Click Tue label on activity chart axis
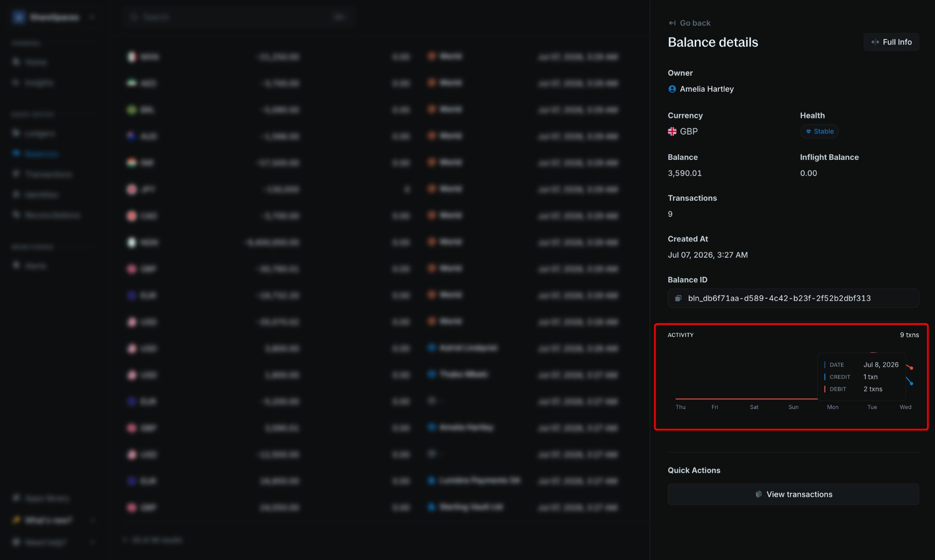Image resolution: width=935 pixels, height=560 pixels. tap(872, 407)
